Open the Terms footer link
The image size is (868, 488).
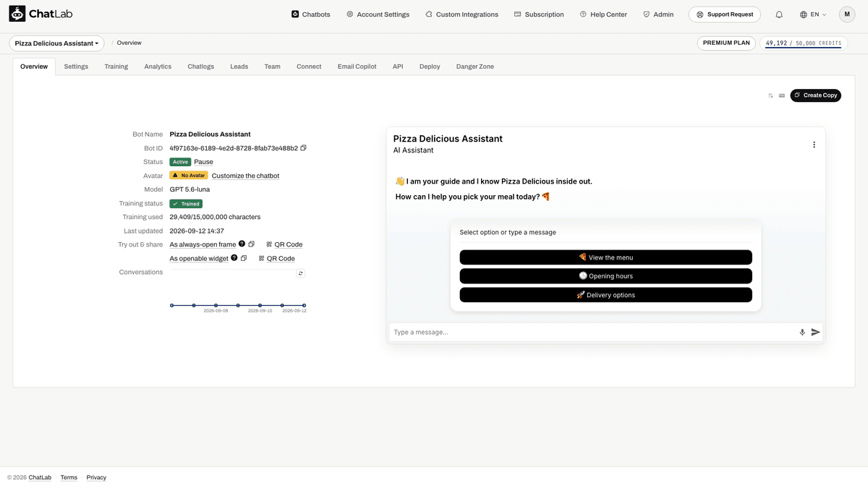[x=69, y=477]
